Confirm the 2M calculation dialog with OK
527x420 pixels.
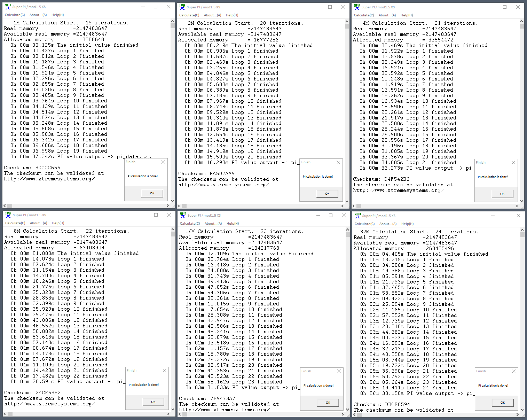(327, 194)
